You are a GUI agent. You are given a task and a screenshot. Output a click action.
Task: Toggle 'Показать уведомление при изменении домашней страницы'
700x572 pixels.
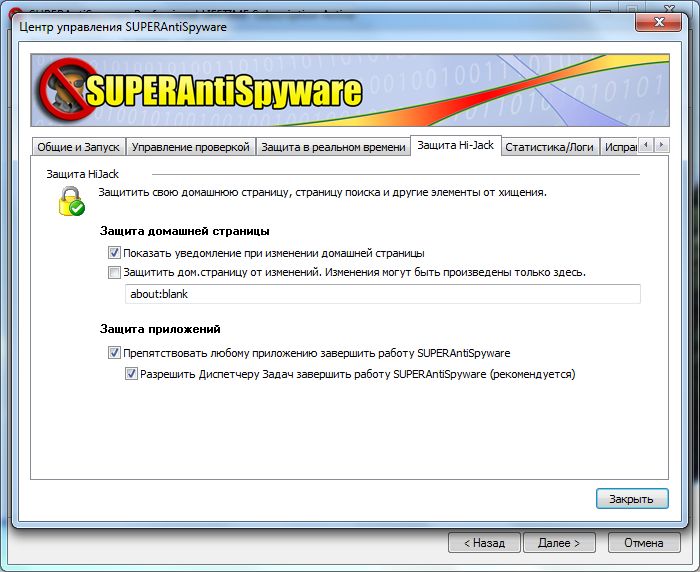(x=114, y=253)
